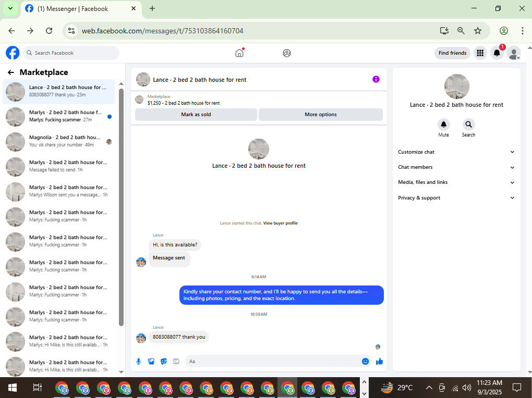Image resolution: width=532 pixels, height=398 pixels.
Task: Select the Messenger | Facebook browser tab
Action: [x=81, y=9]
